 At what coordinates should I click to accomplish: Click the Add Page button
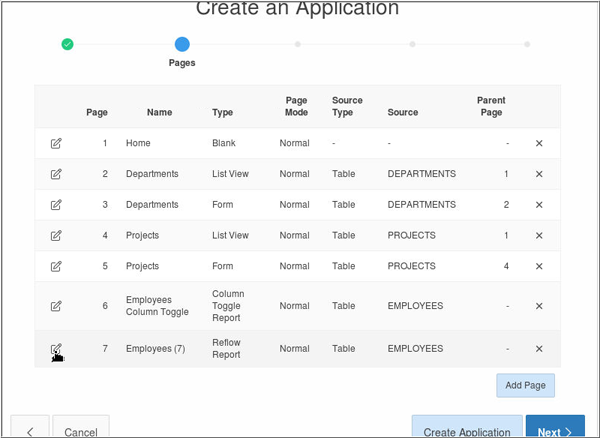(x=525, y=385)
